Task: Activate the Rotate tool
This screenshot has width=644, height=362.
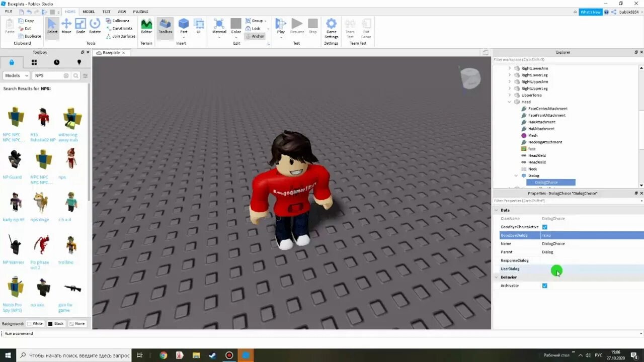Action: pyautogui.click(x=95, y=26)
